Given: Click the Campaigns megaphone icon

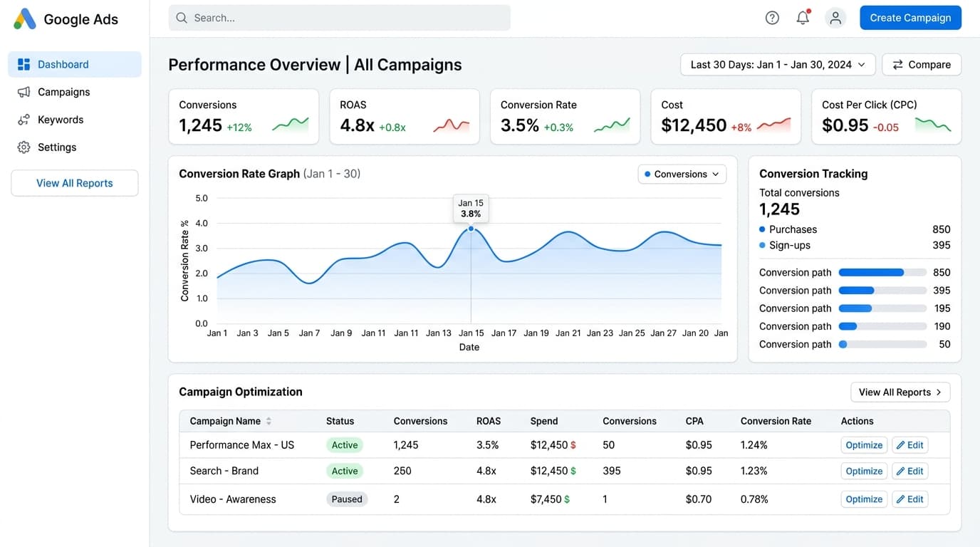Looking at the screenshot, I should (x=24, y=92).
